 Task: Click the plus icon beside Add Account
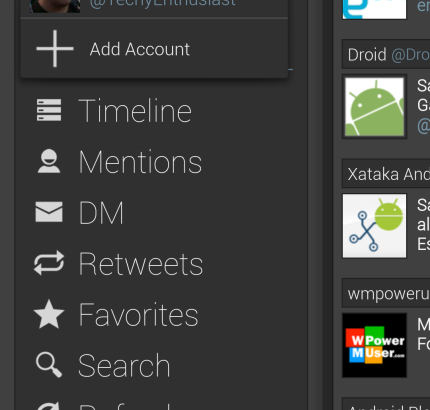click(55, 49)
